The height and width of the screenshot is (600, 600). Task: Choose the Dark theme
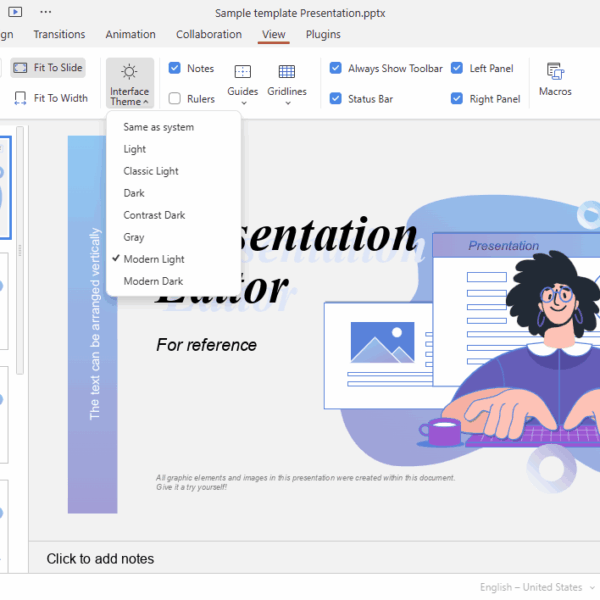174,193
